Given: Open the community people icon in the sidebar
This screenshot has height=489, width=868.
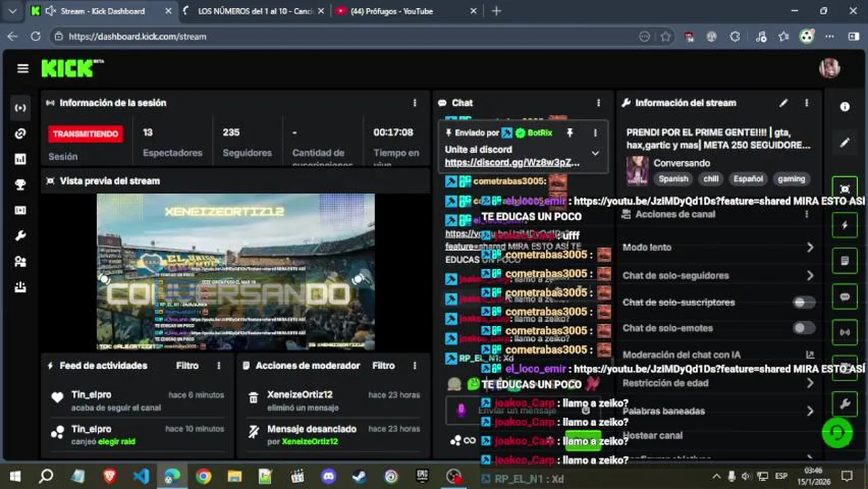Looking at the screenshot, I should click(x=20, y=261).
